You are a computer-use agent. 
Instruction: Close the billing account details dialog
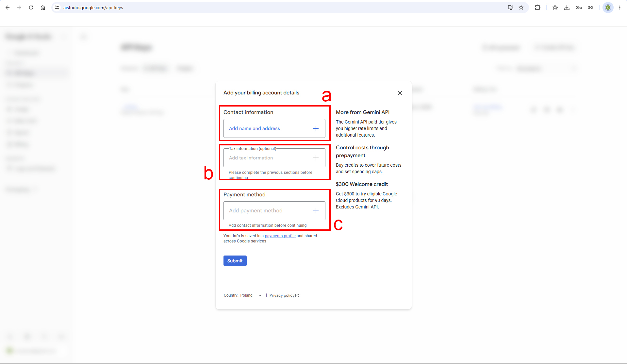[400, 93]
